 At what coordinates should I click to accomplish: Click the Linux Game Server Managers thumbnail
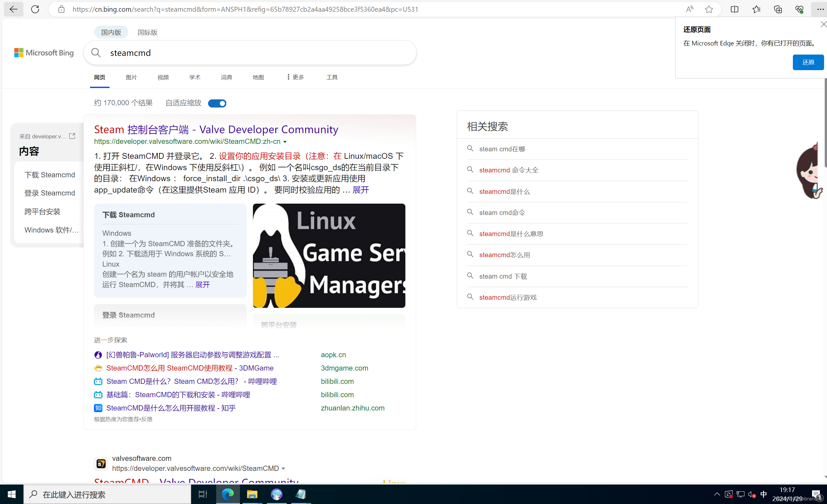(x=329, y=256)
